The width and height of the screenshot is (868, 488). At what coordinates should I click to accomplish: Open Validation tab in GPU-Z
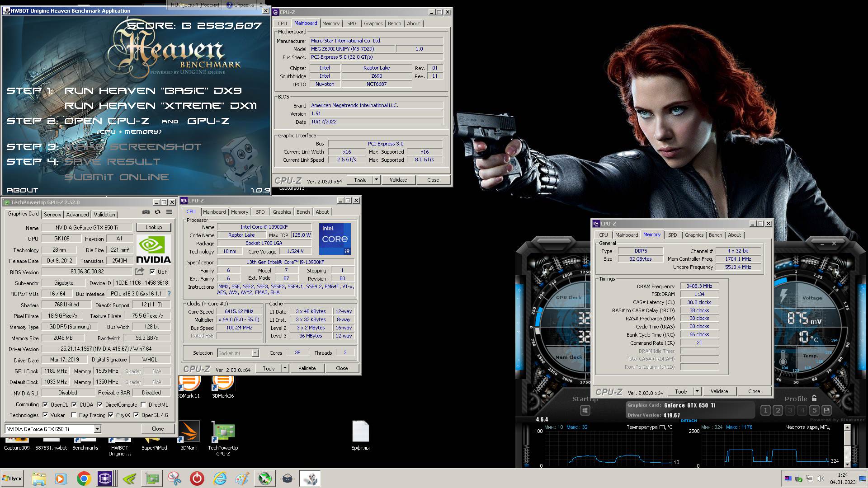[104, 215]
